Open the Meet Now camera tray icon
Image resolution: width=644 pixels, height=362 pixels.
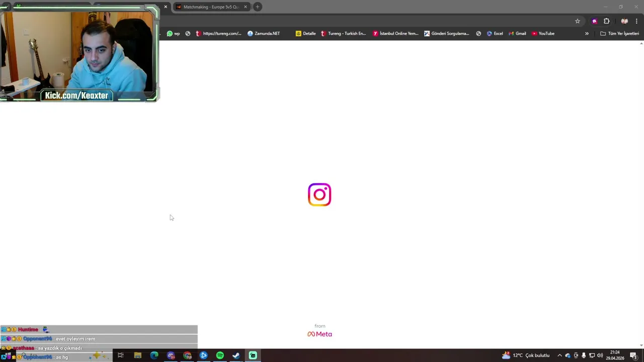coord(576,355)
